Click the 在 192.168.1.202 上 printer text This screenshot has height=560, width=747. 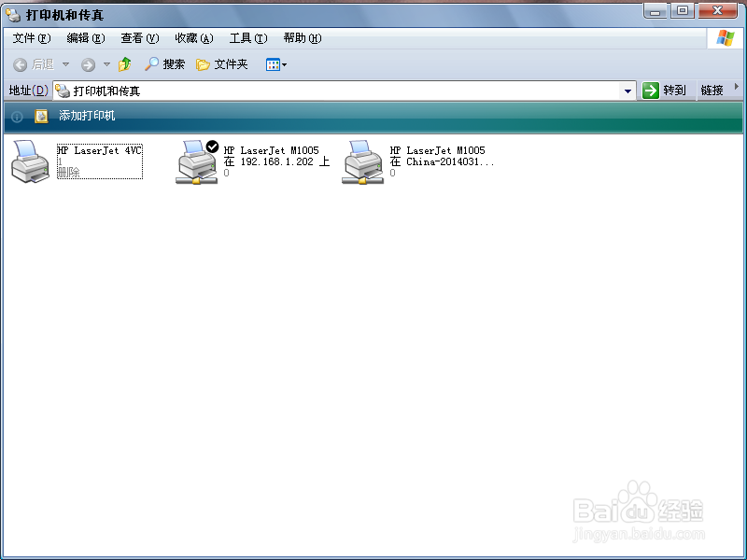point(276,161)
